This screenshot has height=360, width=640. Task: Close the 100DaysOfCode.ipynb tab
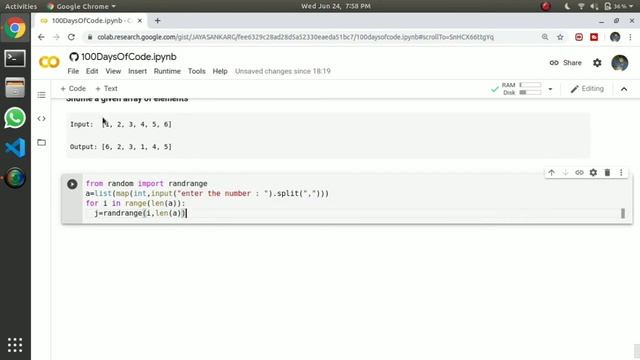coord(140,20)
